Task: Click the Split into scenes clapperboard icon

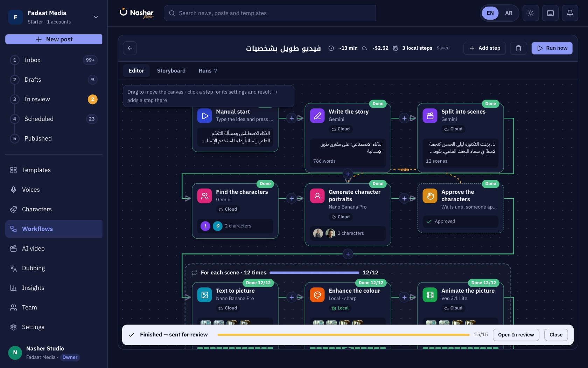Action: (430, 116)
